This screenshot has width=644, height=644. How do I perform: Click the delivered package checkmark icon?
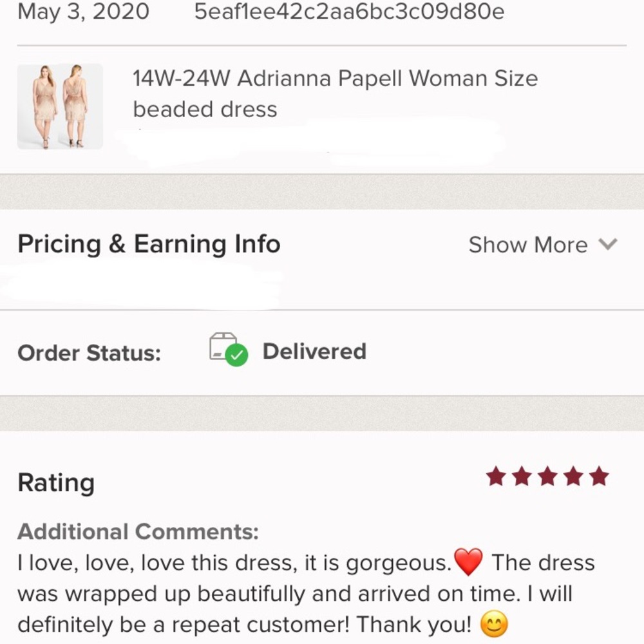point(229,350)
